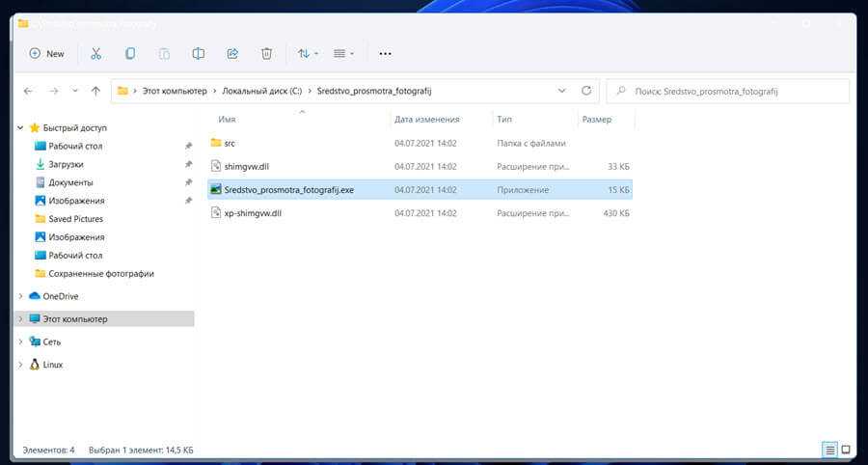Viewport: 868px width, 465px height.
Task: Expand address bar history dropdown
Action: [x=562, y=91]
